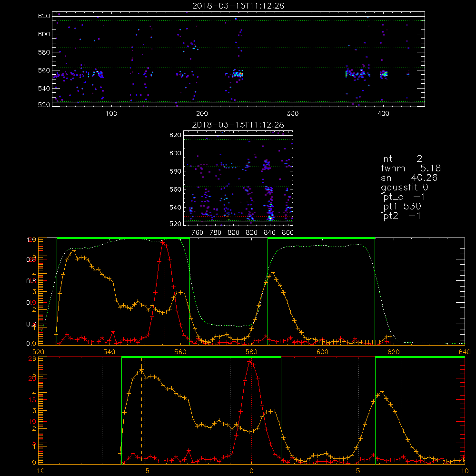Click the 'ipt1 530' value

[x=401, y=207]
